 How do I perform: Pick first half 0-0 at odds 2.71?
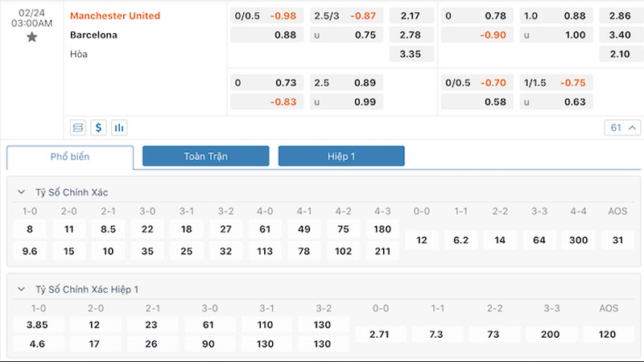[380, 335]
